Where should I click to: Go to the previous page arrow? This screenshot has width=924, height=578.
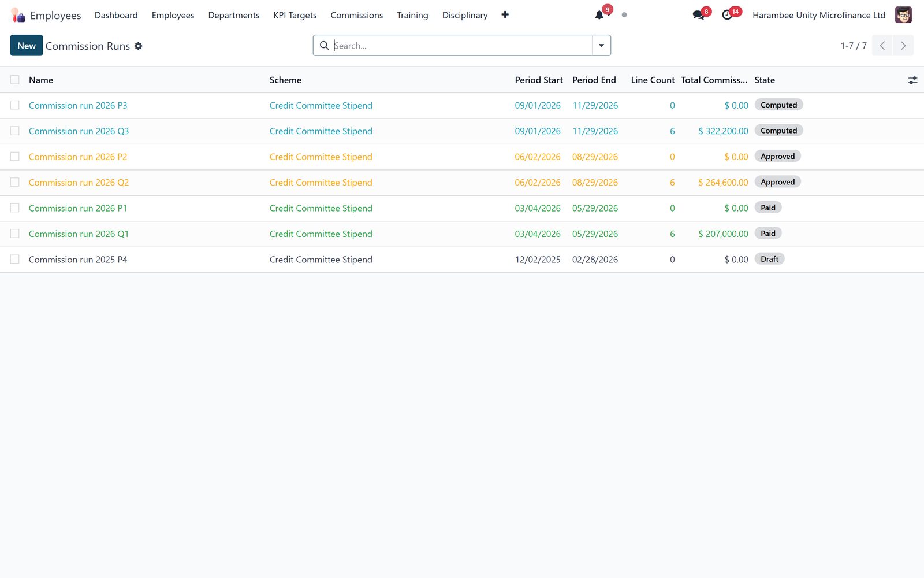click(x=882, y=46)
